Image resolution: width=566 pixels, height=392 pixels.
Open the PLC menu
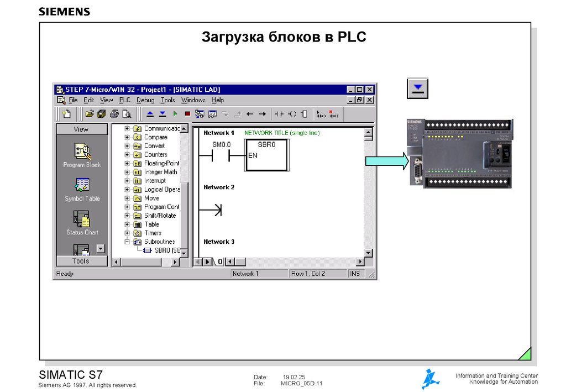click(125, 100)
